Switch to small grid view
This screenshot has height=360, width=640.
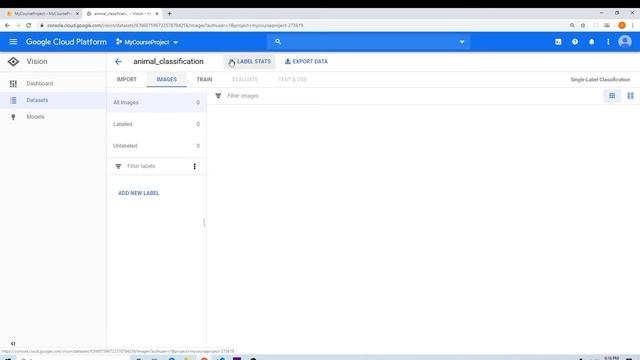[612, 96]
